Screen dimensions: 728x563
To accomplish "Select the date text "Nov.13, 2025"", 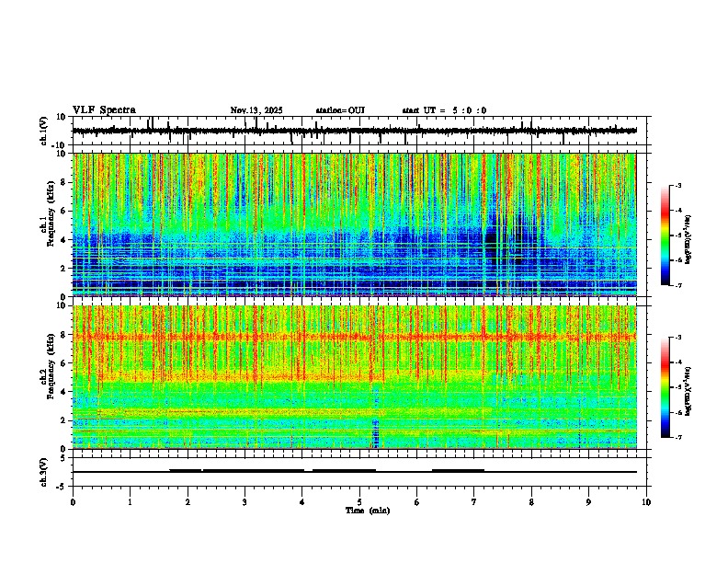I will tap(256, 110).
